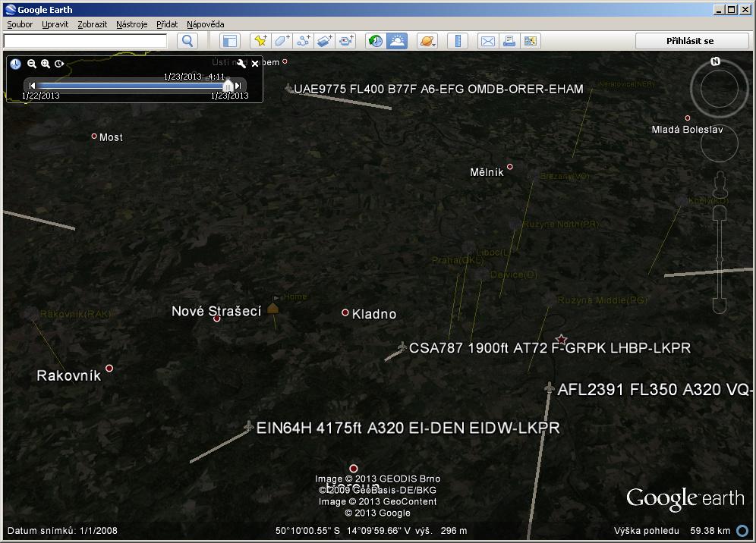Add a path from the toolbar

304,41
